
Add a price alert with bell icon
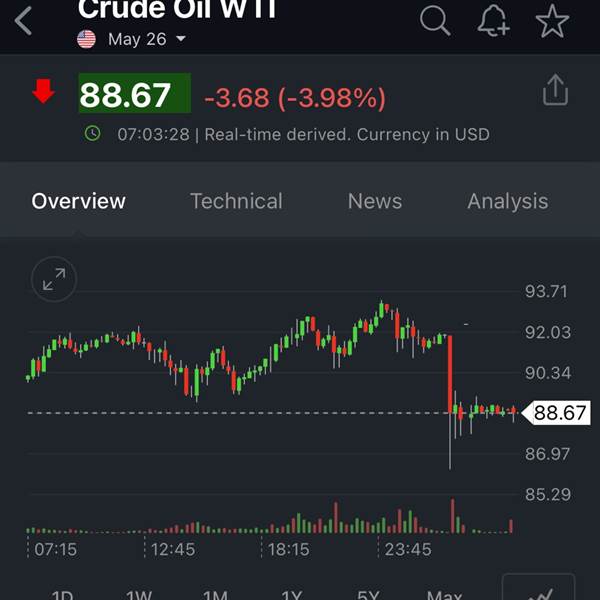point(494,20)
